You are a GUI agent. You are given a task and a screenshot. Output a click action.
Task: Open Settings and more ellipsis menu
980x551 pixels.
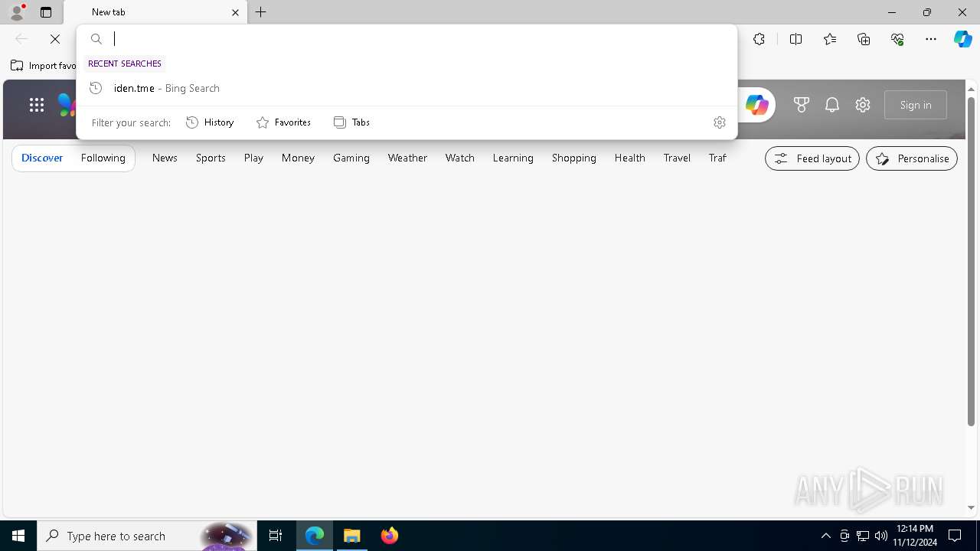(931, 39)
